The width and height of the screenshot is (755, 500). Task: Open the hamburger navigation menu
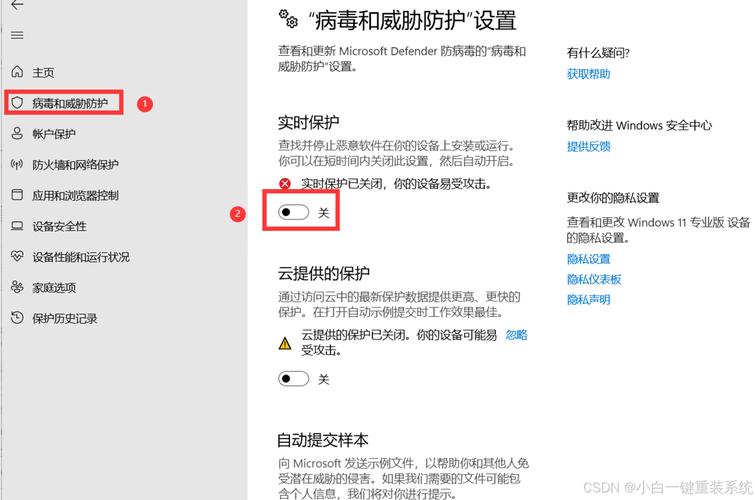17,35
